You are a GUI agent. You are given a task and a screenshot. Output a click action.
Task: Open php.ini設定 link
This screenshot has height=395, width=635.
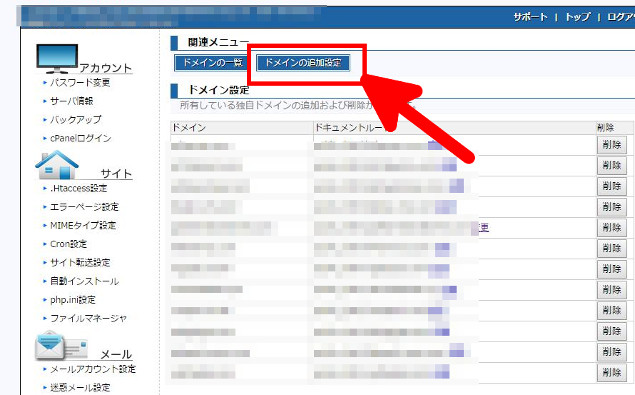point(72,300)
